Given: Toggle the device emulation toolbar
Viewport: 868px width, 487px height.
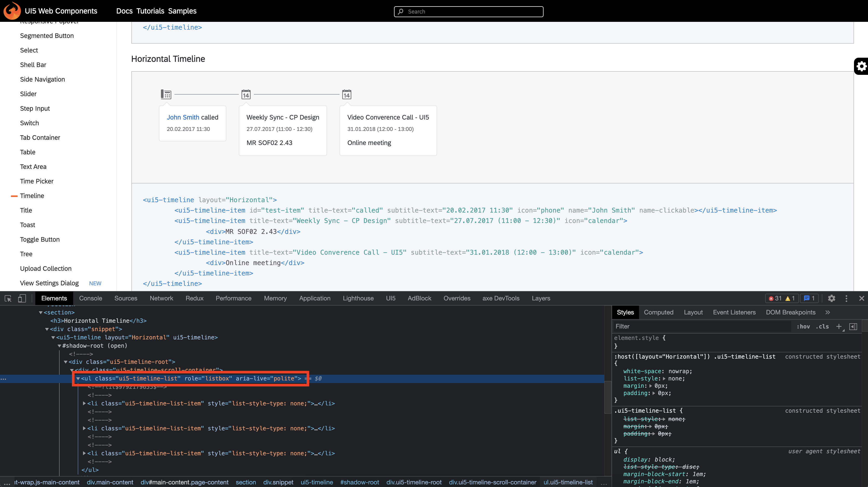Looking at the screenshot, I should (22, 299).
